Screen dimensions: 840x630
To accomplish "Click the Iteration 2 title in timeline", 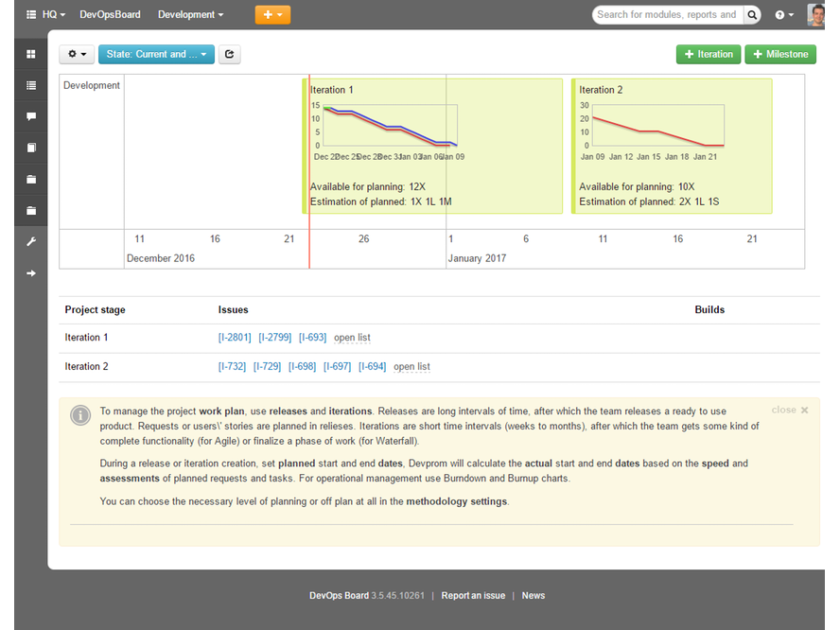I will tap(601, 90).
